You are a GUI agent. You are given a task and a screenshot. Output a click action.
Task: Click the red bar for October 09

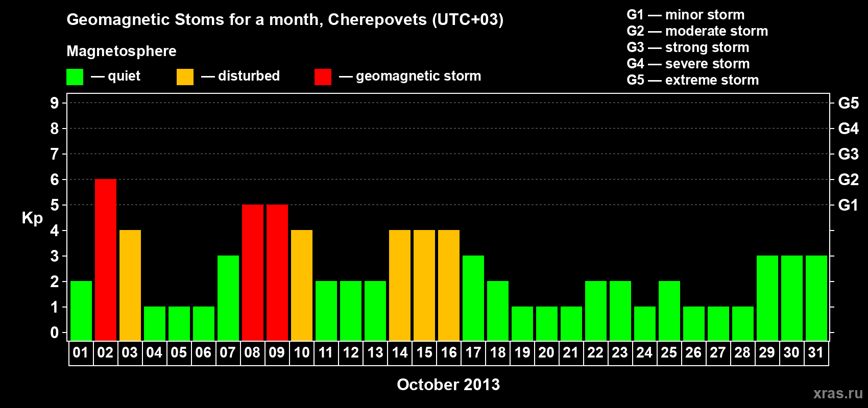click(277, 273)
